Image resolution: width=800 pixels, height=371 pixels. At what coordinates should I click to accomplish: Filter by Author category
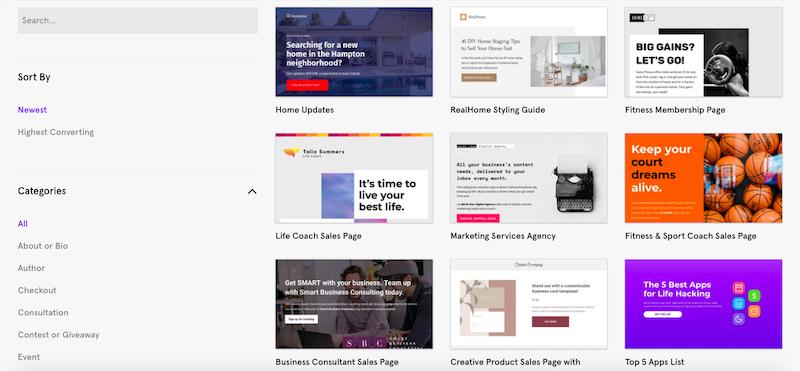click(31, 268)
